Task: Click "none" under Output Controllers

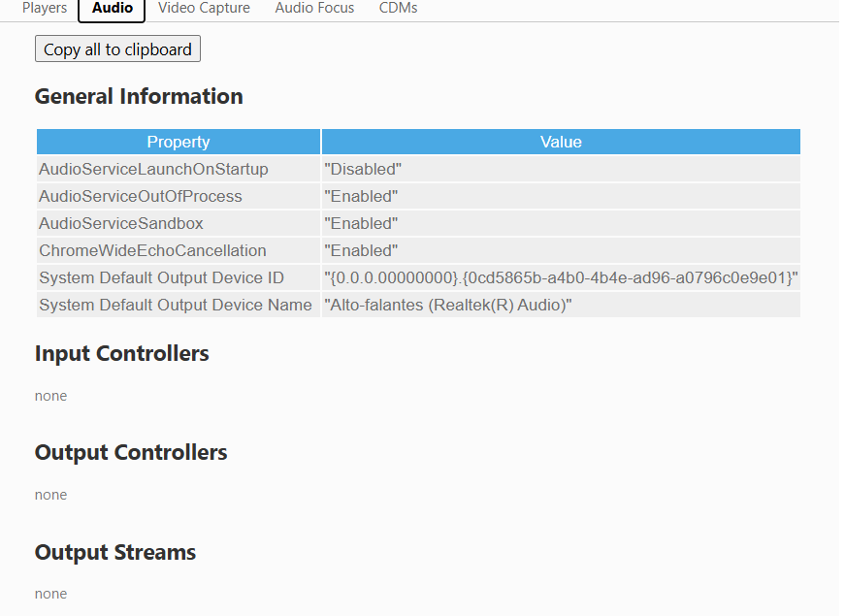Action: tap(50, 495)
